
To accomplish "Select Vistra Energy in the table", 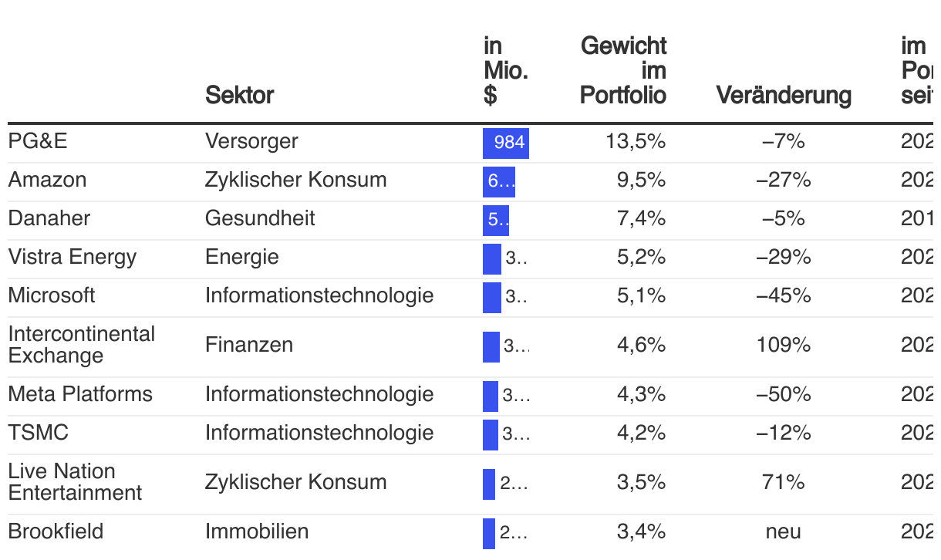I will click(73, 258).
